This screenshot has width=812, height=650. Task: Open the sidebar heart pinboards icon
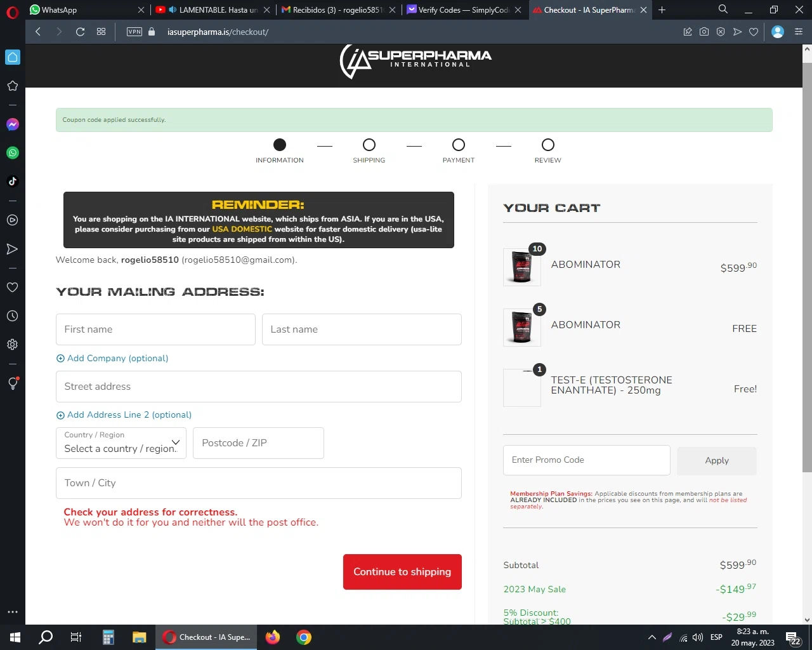pyautogui.click(x=13, y=288)
